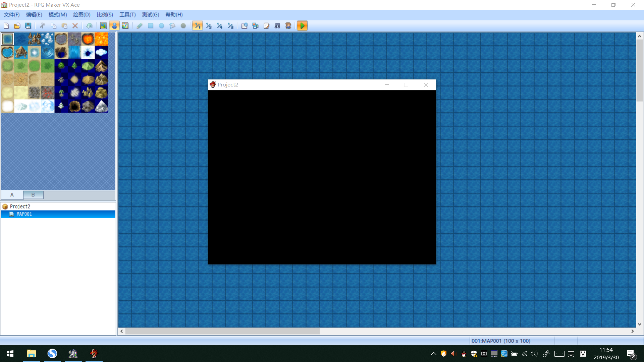Select the Pencil drawing tool
This screenshot has width=644, height=362.
coord(140,26)
